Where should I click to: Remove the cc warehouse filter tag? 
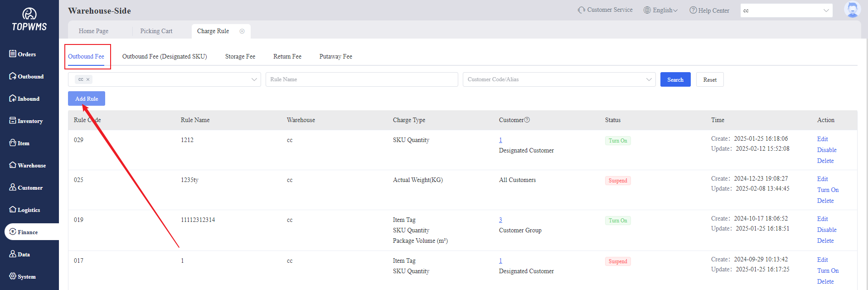88,79
